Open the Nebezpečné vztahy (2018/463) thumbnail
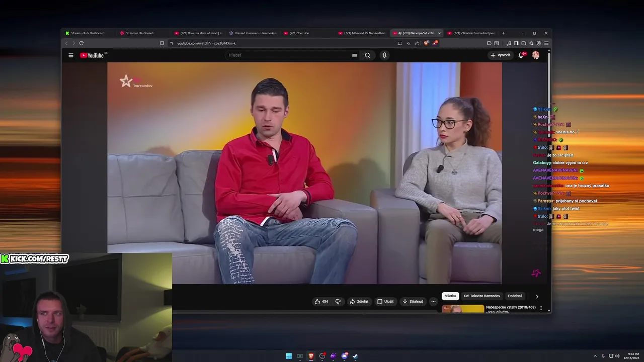Image resolution: width=644 pixels, height=362 pixels. [463, 309]
